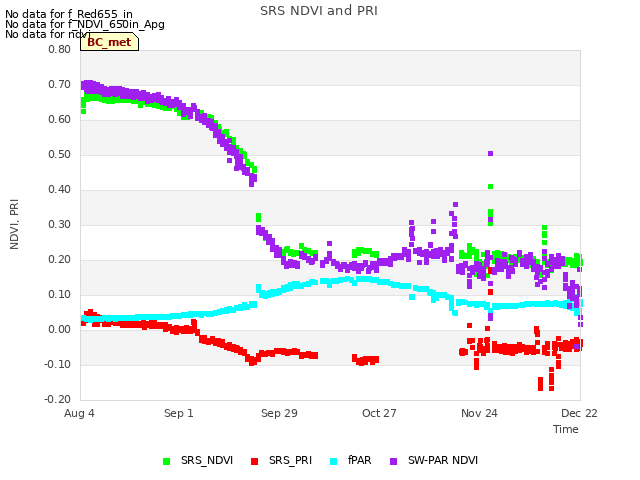Click the -0.20 y-axis tick label
The image size is (640, 480).
click(58, 400)
